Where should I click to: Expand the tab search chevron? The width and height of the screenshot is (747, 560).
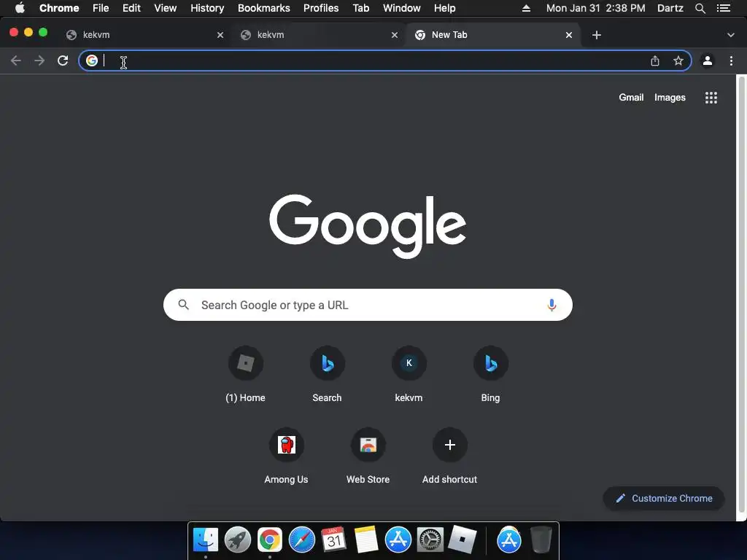click(731, 35)
